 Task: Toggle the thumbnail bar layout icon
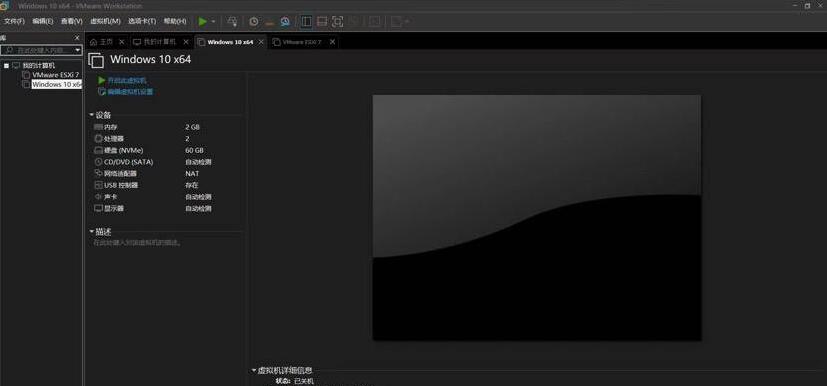point(322,22)
